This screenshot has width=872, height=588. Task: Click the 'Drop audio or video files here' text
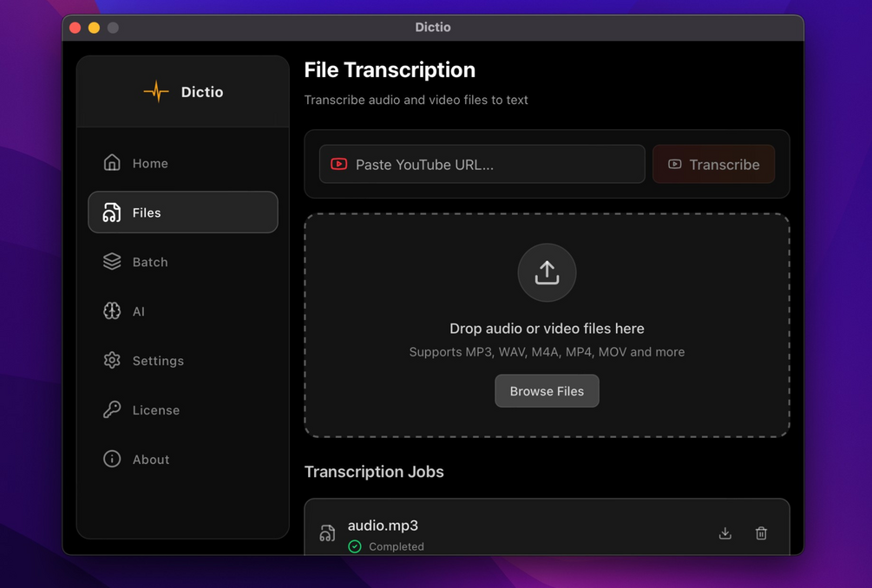[547, 329]
